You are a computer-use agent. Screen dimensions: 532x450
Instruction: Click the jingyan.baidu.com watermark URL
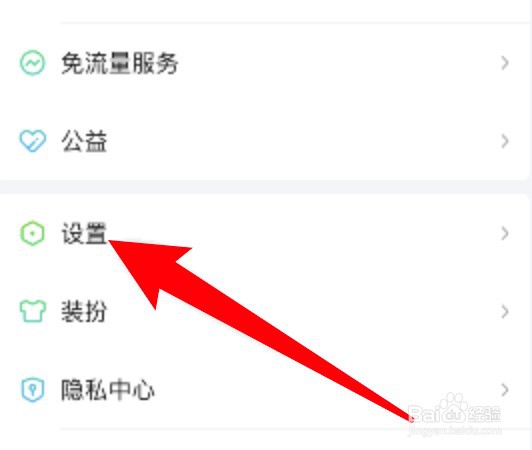(455, 431)
